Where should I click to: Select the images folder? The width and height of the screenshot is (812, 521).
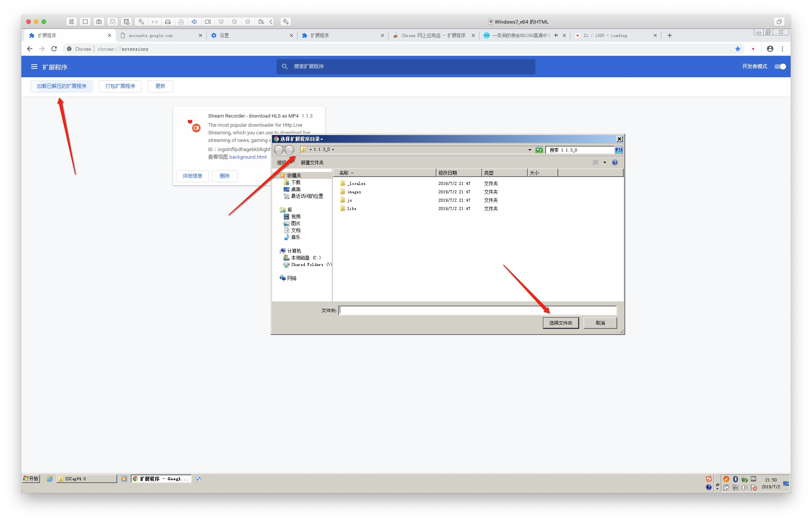[x=350, y=192]
